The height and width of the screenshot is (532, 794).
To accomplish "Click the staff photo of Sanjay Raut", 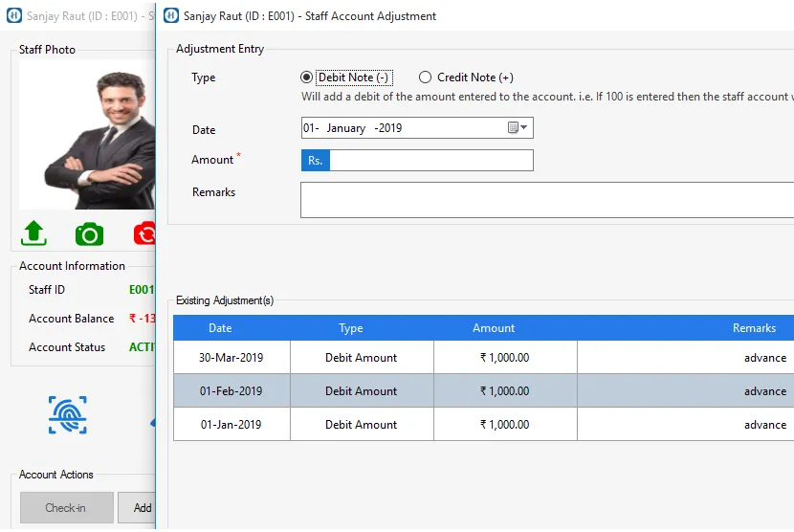I will tap(87, 135).
